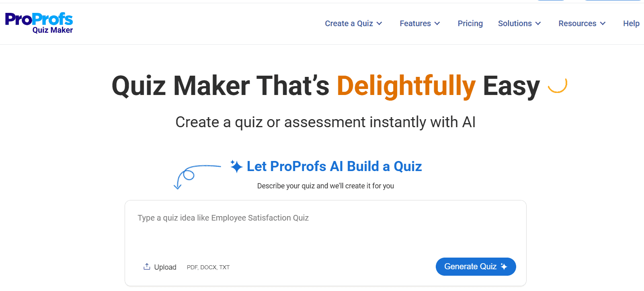
Task: Click the ProProfs Quiz Maker logo
Action: tap(39, 23)
